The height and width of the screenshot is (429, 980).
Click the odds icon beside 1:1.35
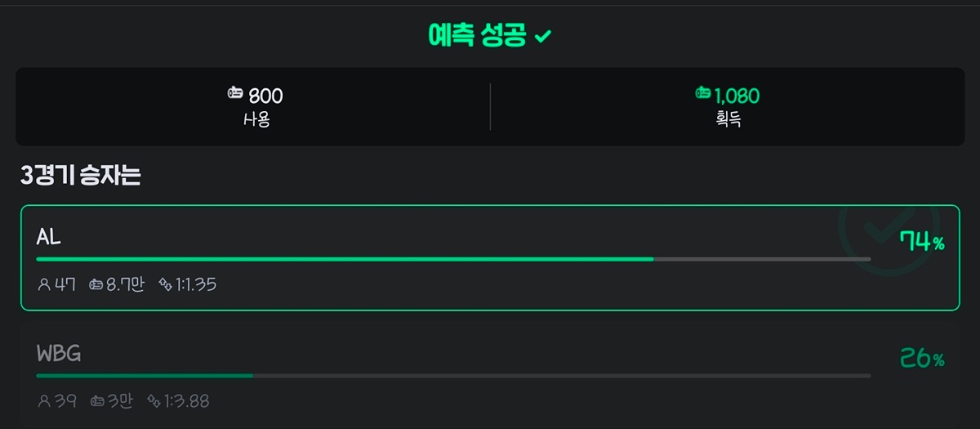pos(166,284)
